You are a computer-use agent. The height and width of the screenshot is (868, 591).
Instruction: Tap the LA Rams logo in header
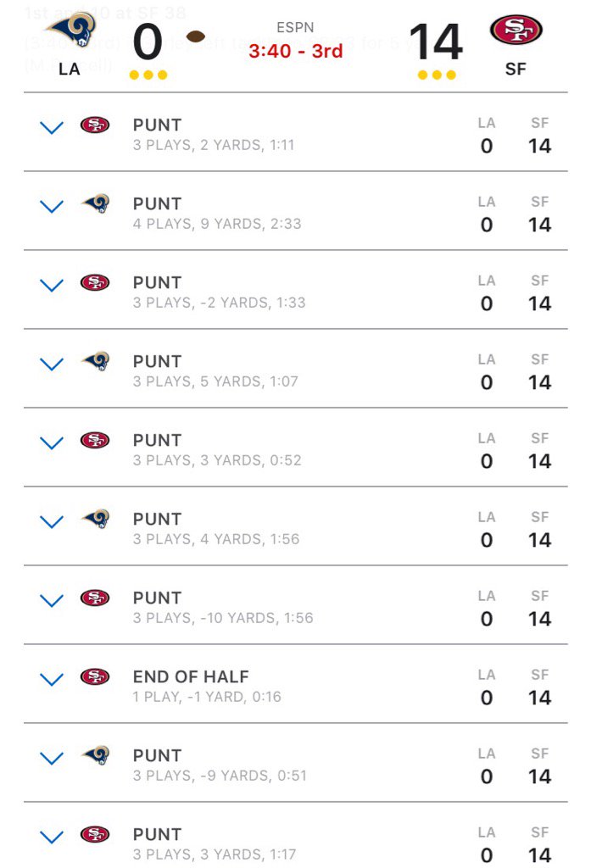click(x=70, y=31)
